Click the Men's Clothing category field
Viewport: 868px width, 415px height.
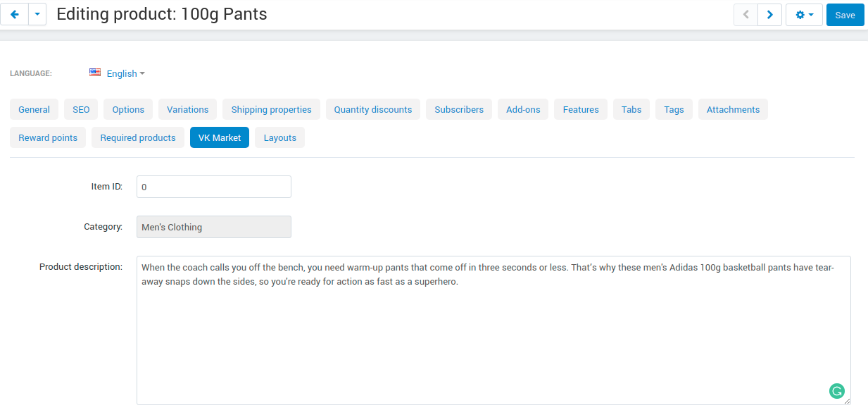pyautogui.click(x=214, y=227)
